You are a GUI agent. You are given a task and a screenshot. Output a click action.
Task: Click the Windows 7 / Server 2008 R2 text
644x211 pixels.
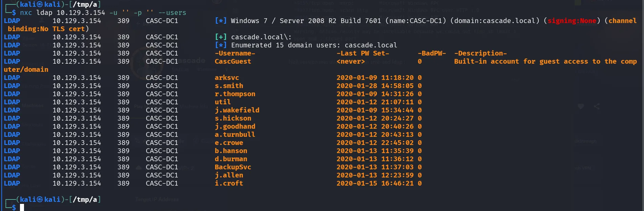click(x=283, y=21)
